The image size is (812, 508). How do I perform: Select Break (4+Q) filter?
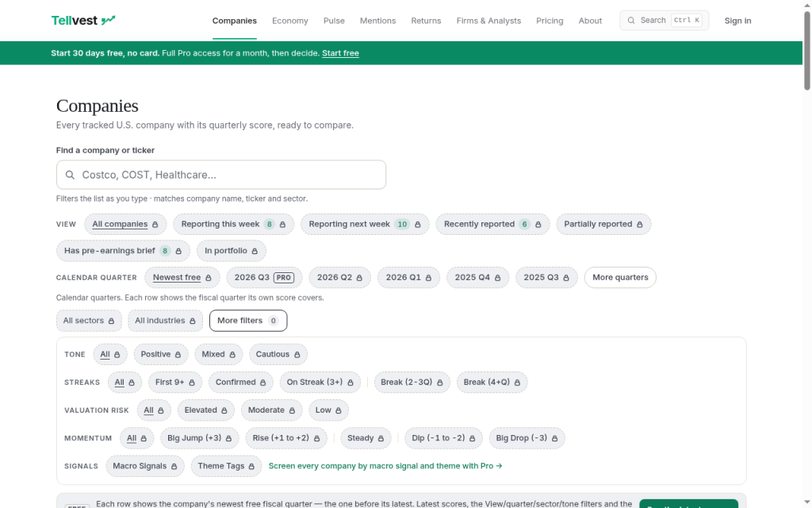point(492,382)
